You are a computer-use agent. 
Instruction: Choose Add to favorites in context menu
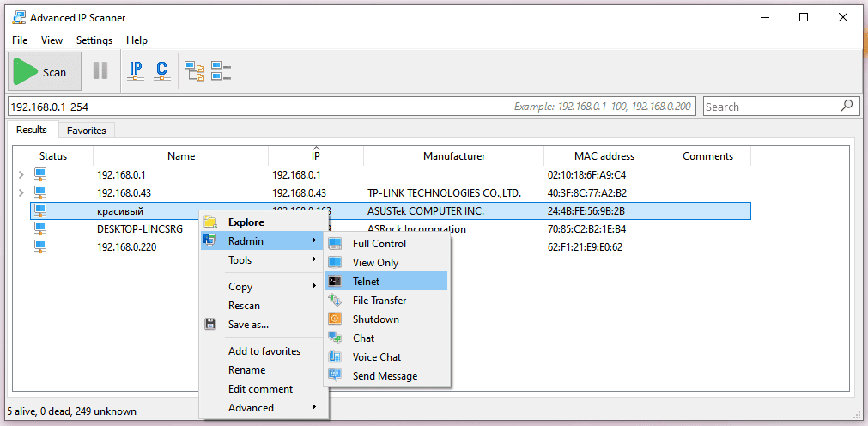(x=264, y=351)
